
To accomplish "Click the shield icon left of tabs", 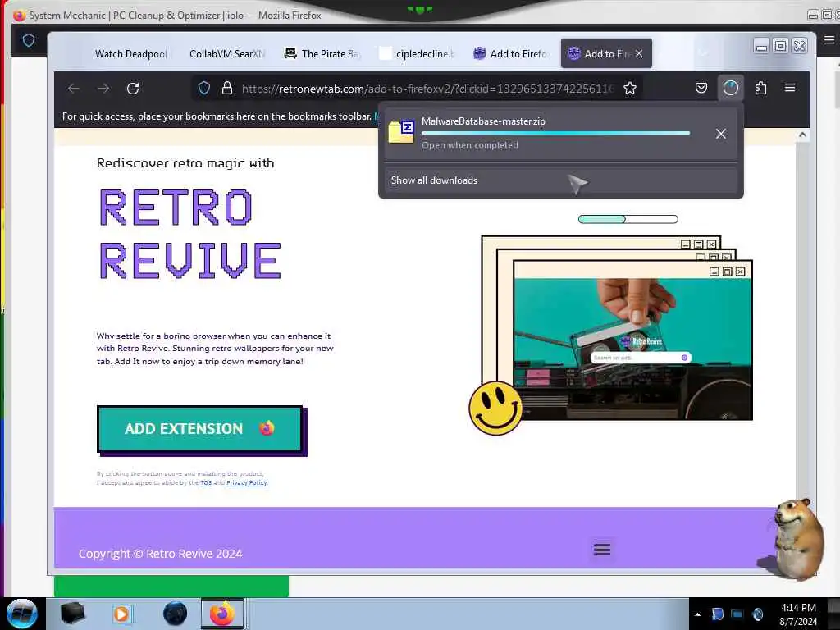I will tap(29, 40).
